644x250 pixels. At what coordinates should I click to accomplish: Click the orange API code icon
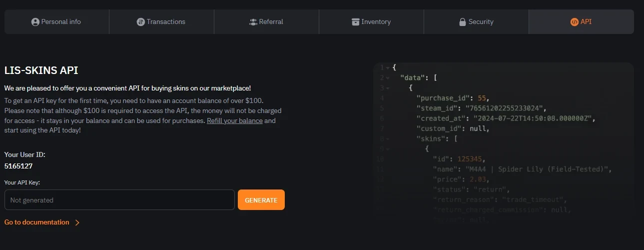point(574,22)
